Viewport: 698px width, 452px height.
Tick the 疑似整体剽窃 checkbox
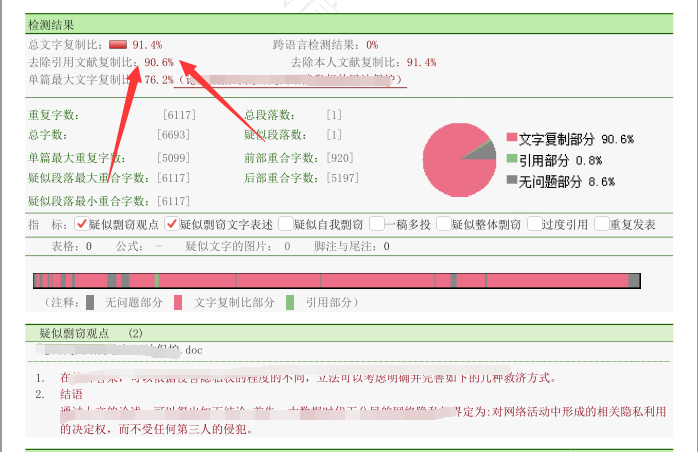coord(442,225)
